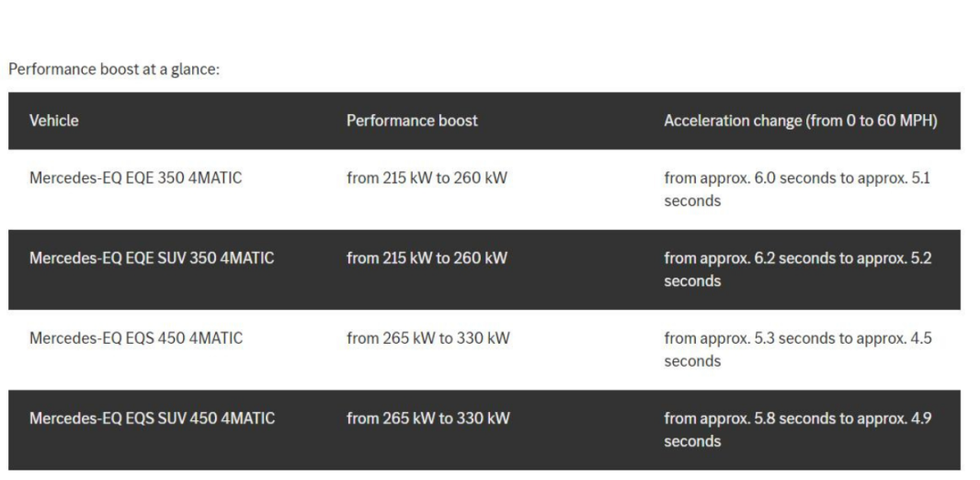This screenshot has width=980, height=480.
Task: Click the 5.8 to 4.9 seconds acceleration text
Action: [798, 429]
